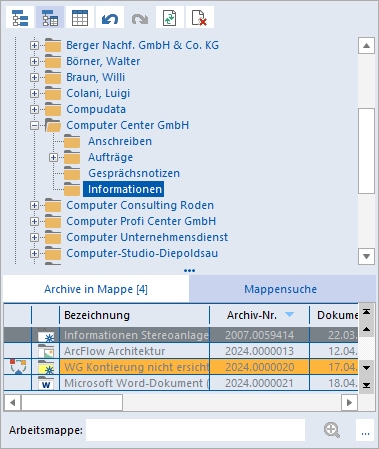Screen dimensions: 379x449
Task: Click the tree scrollbar down arrow
Action: 366,256
